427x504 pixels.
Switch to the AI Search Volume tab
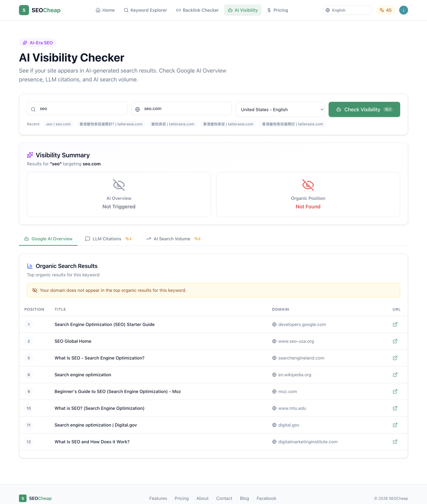[x=172, y=239]
